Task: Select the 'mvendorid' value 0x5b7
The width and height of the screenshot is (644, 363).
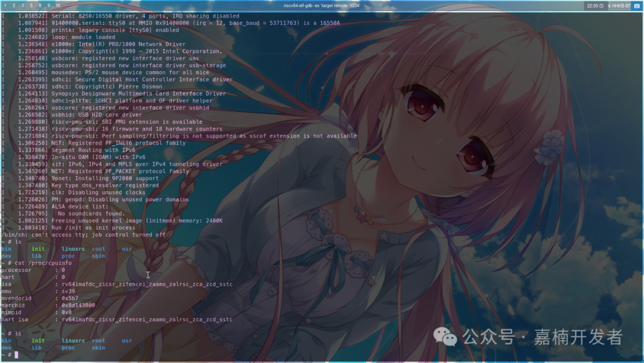Action: click(70, 299)
